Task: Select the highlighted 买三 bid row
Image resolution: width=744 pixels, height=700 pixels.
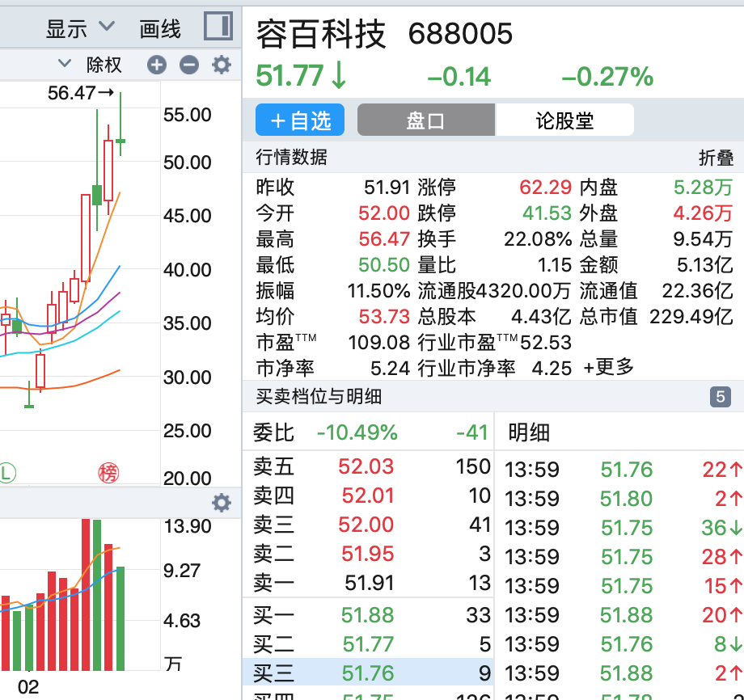Action: pyautogui.click(x=367, y=673)
